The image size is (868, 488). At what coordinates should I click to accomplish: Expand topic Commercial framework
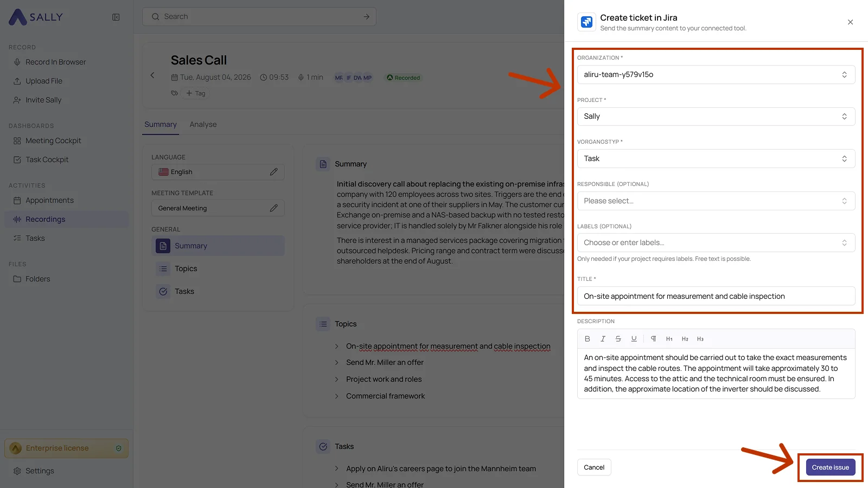tap(336, 396)
